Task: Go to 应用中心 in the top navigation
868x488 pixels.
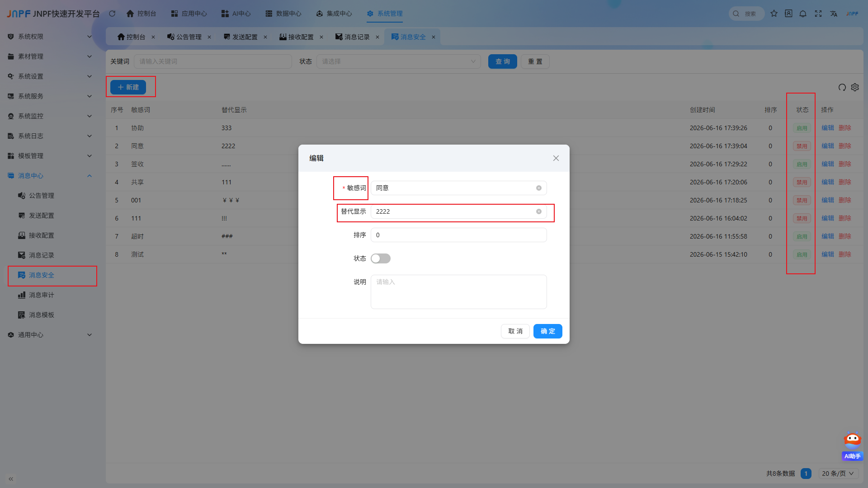Action: coord(189,14)
